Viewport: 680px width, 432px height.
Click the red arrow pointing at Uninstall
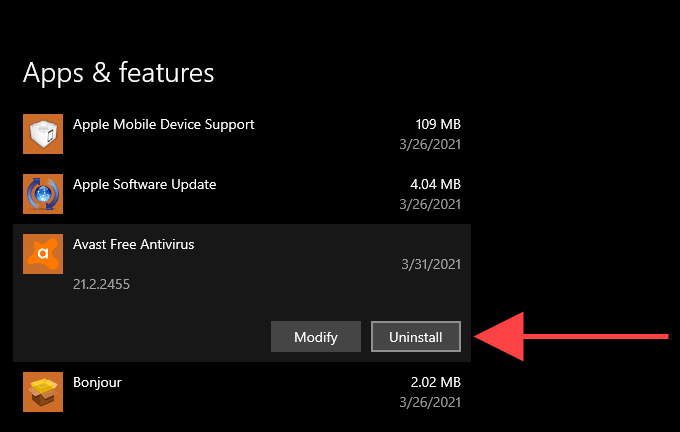point(570,336)
